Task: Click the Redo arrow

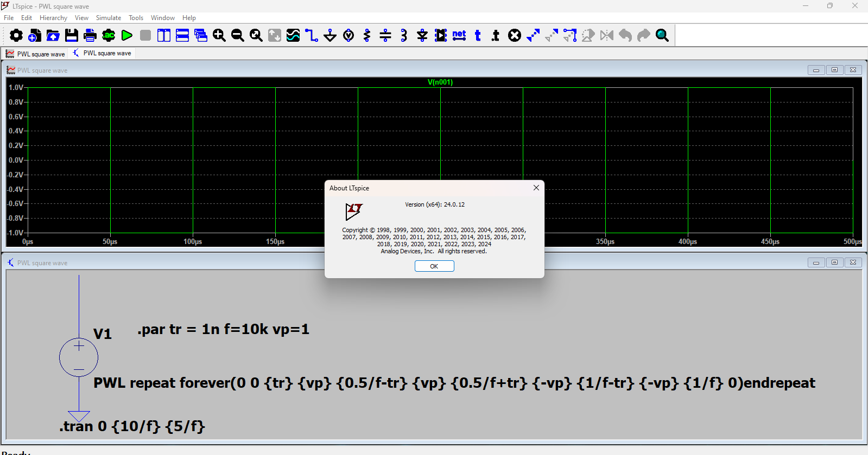Action: [644, 35]
